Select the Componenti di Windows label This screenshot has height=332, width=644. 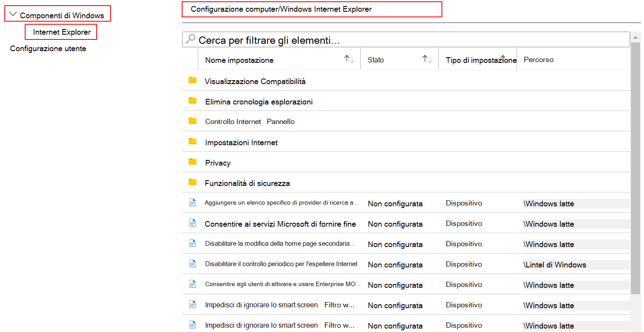coord(62,15)
